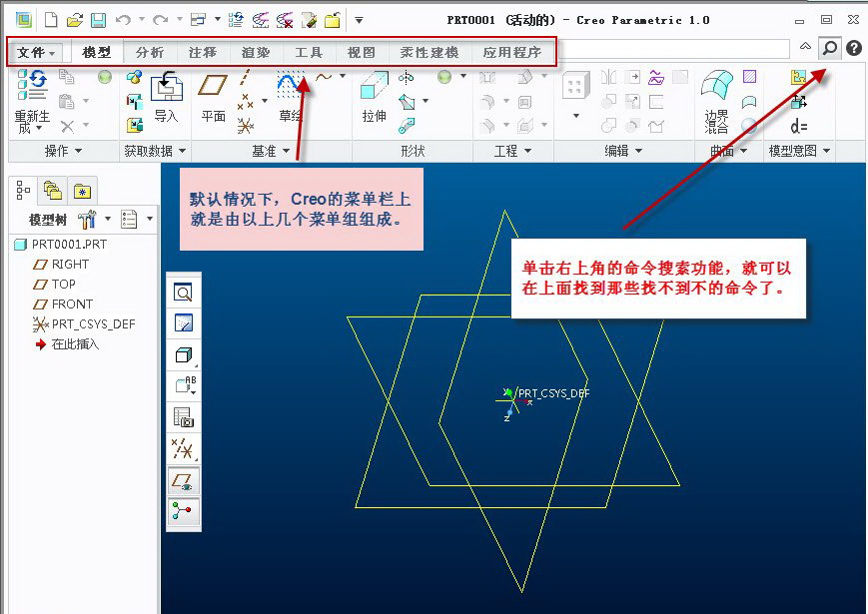Select the model tree tab icon

[x=23, y=191]
